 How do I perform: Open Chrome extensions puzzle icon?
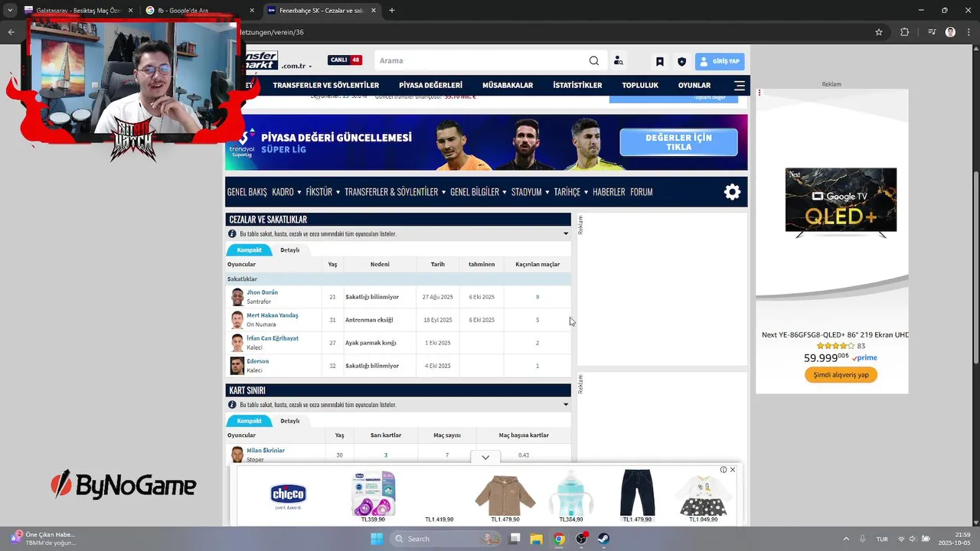click(904, 32)
